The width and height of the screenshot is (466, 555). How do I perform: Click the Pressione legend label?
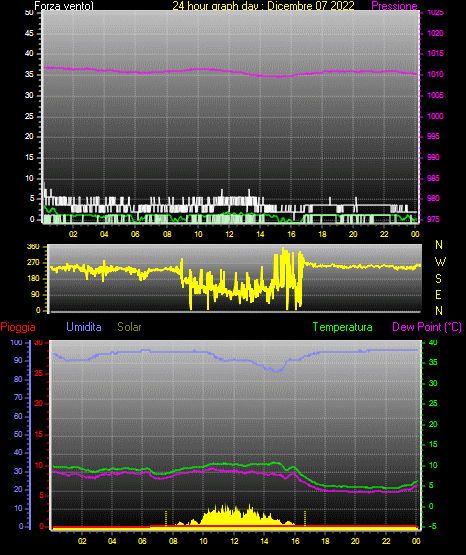[x=394, y=6]
